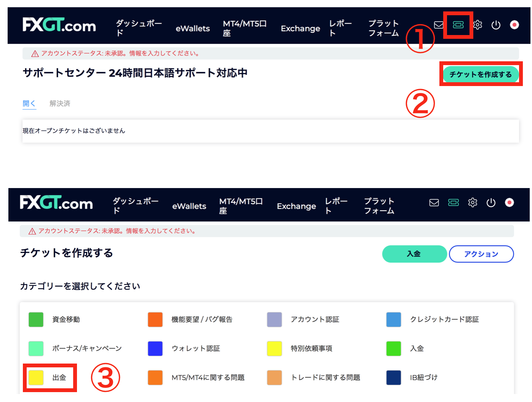Click the power logout icon
Viewport: 532px width, 402px height.
[x=496, y=25]
